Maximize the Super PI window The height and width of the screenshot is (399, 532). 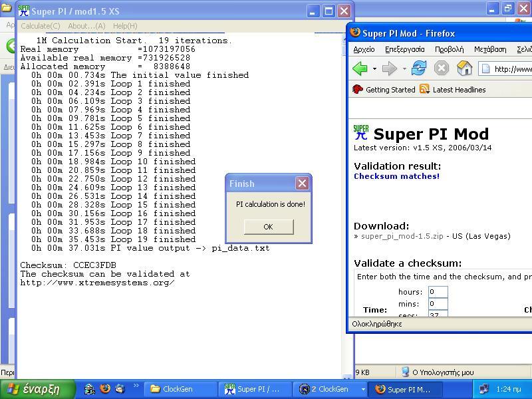click(x=329, y=11)
